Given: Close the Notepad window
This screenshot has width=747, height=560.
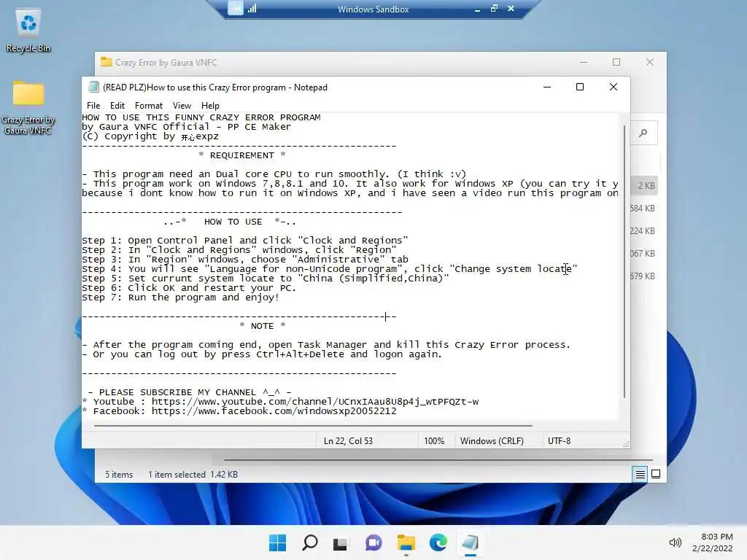Looking at the screenshot, I should (x=614, y=87).
